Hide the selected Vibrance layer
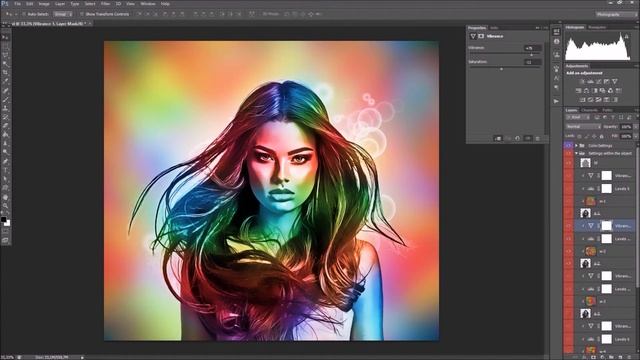This screenshot has height=360, width=640. [569, 225]
